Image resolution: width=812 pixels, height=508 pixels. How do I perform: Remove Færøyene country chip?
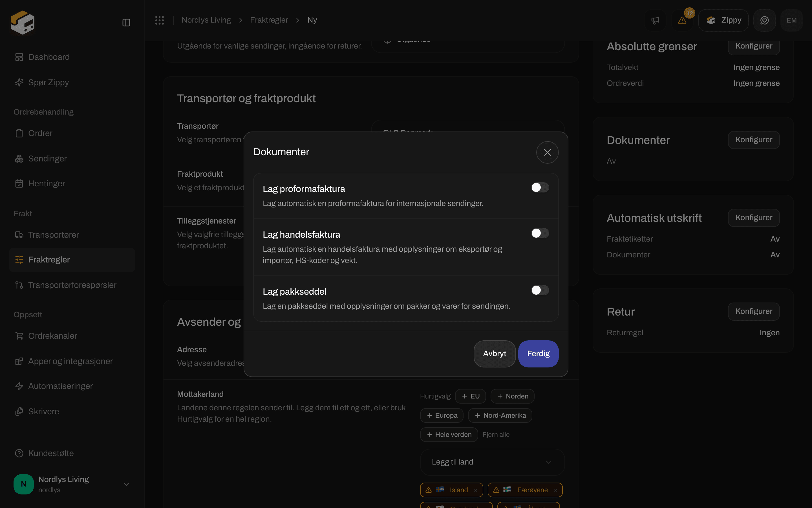[x=556, y=490]
